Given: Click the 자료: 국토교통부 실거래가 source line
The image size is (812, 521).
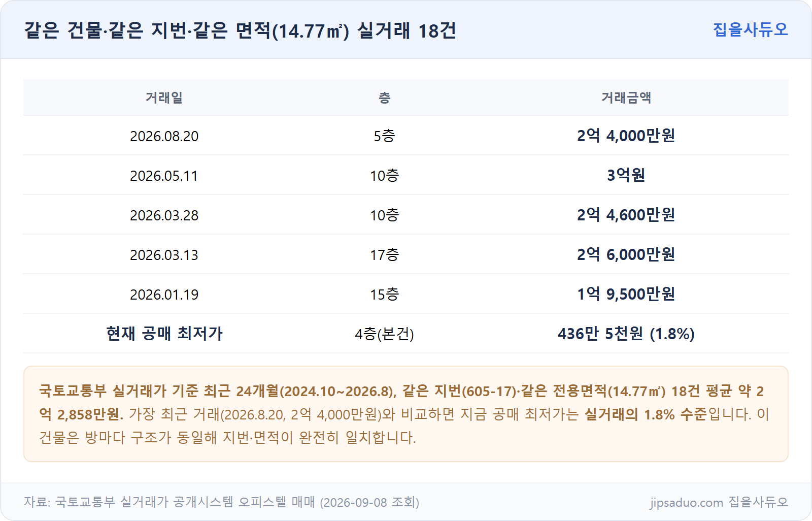Looking at the screenshot, I should pyautogui.click(x=221, y=502).
